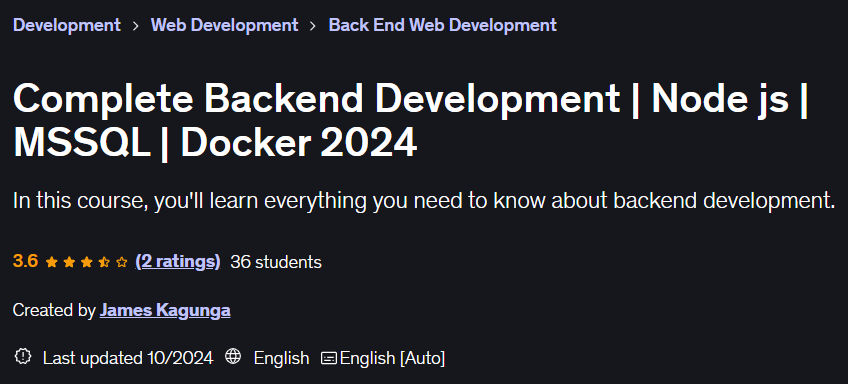Click the 'English' language text next to globe
848x384 pixels.
[281, 358]
